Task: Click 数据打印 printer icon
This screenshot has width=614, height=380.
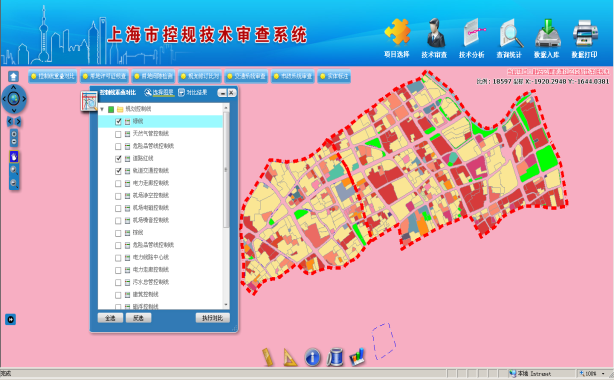Action: (585, 33)
